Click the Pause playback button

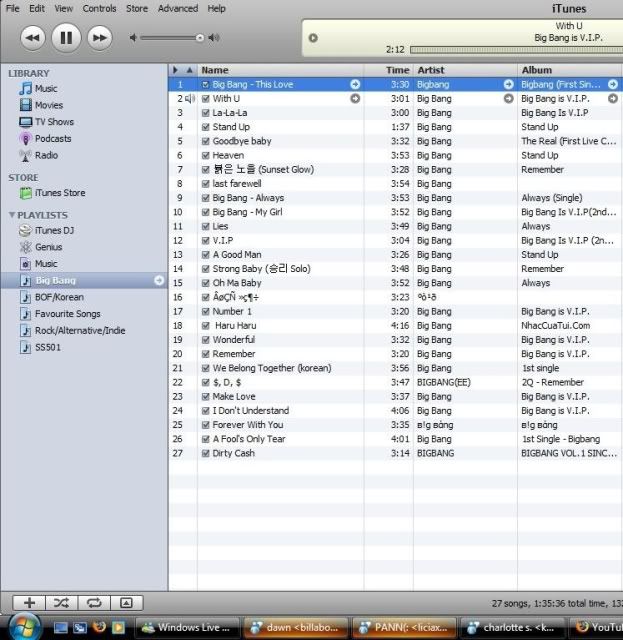coord(66,38)
